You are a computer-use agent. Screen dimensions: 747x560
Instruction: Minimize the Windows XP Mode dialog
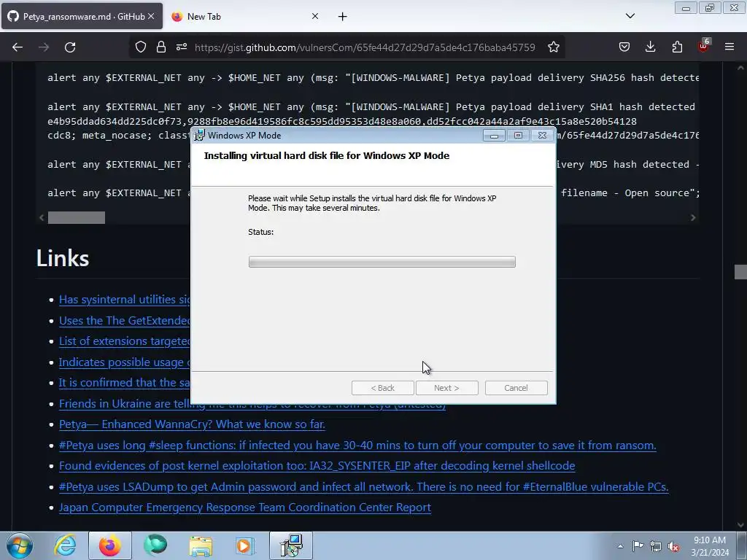(x=494, y=136)
